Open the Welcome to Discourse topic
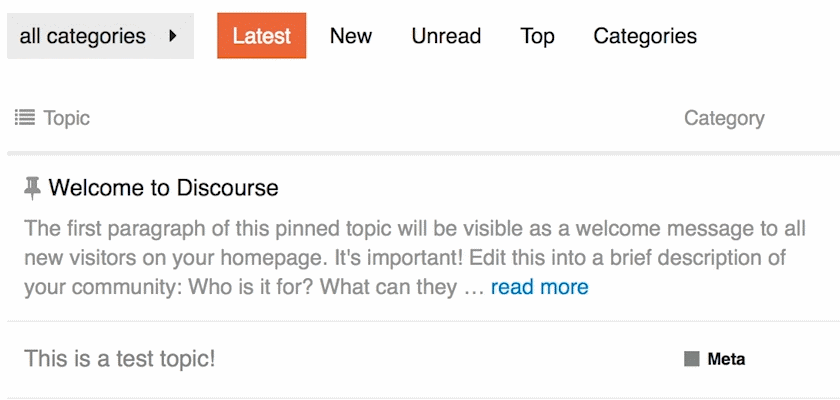The height and width of the screenshot is (400, 840). coord(163,188)
